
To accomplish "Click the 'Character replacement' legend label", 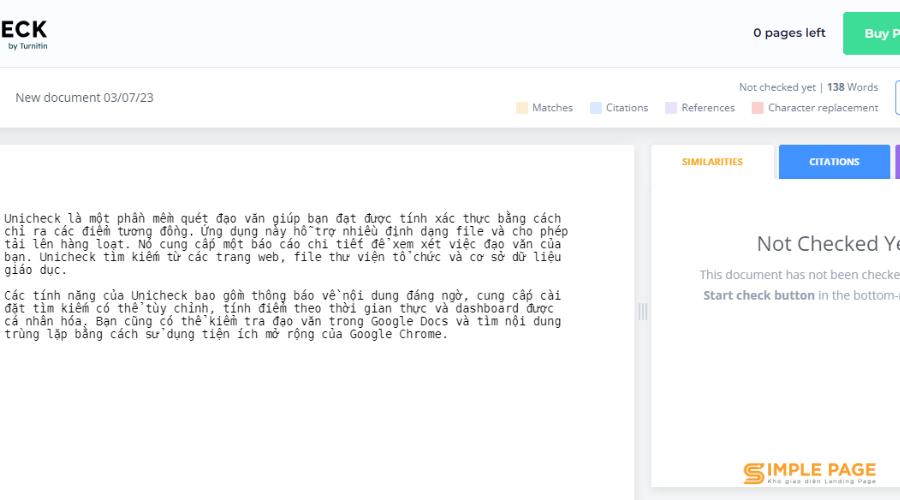I will (823, 108).
